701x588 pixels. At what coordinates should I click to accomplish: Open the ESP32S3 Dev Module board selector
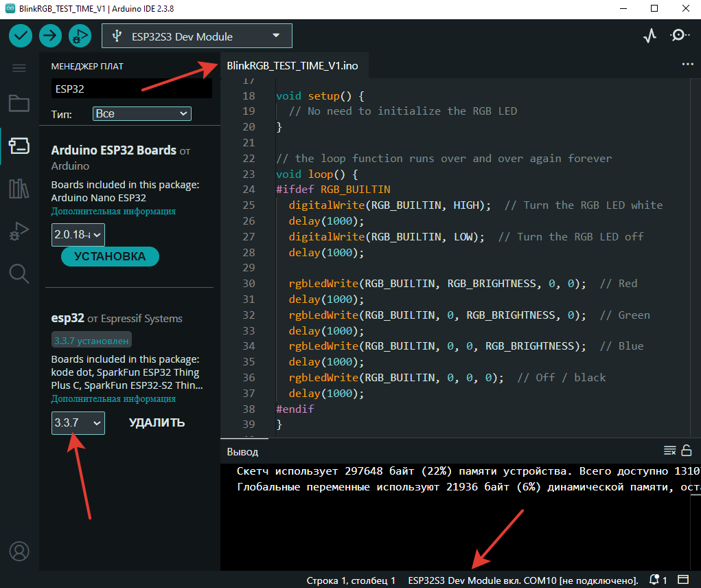coord(197,36)
